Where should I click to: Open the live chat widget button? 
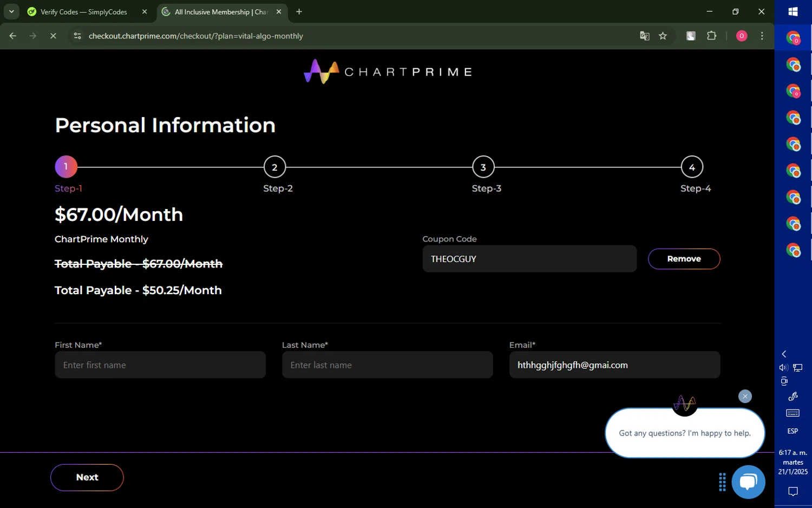[748, 482]
